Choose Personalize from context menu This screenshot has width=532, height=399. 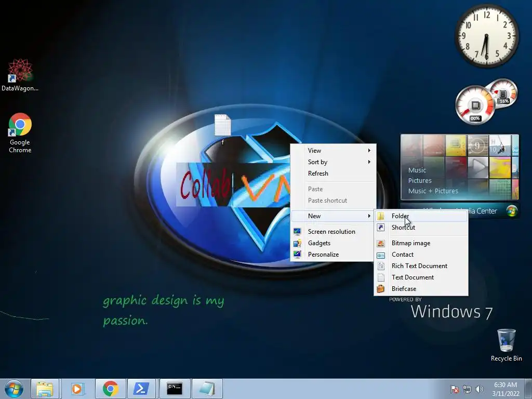333,255
